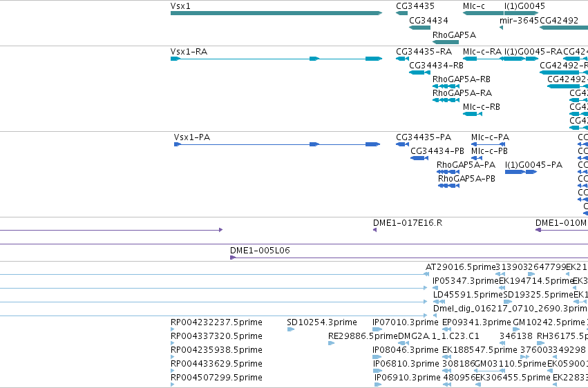
Task: Select the RhoGAP5A-RA transcript
Action: coord(446,100)
